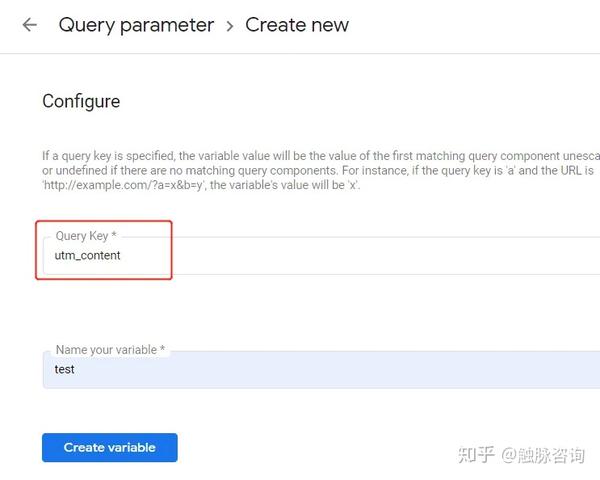Image resolution: width=600 pixels, height=480 pixels.
Task: Click the back arrow icon
Action: 29,25
